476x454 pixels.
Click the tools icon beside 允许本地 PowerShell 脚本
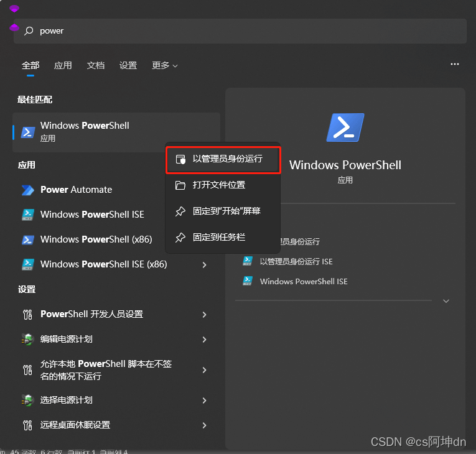click(x=27, y=370)
